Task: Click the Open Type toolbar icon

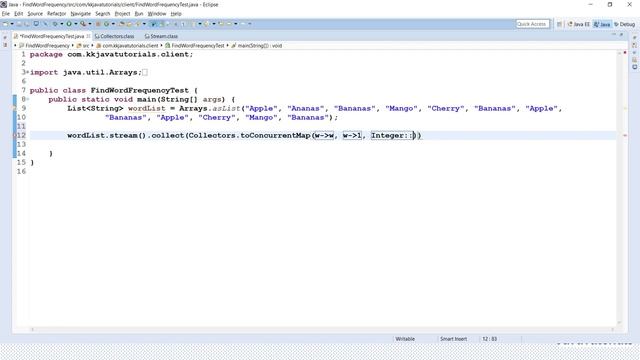Action: click(122, 24)
